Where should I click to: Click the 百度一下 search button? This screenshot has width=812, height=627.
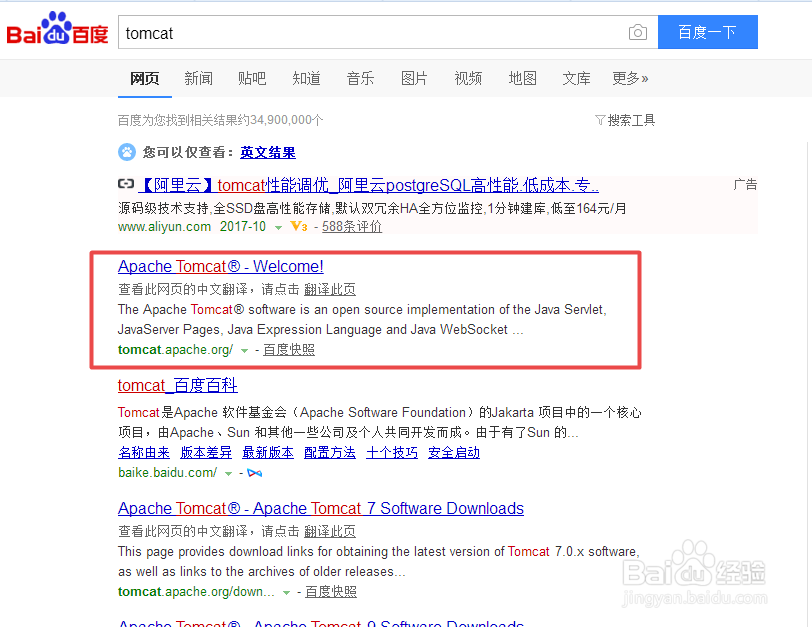tap(707, 32)
